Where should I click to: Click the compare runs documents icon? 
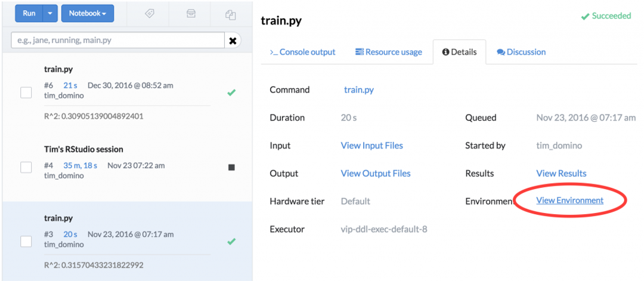pyautogui.click(x=230, y=14)
